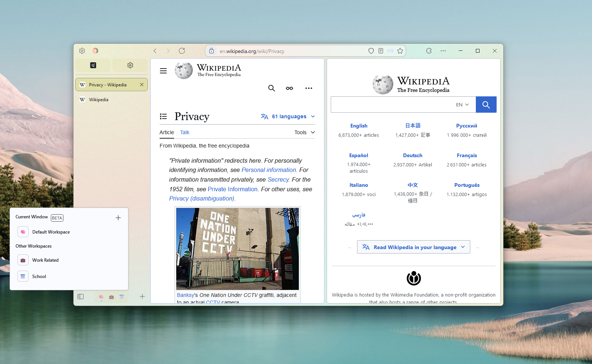Select the Talk tab

click(185, 132)
